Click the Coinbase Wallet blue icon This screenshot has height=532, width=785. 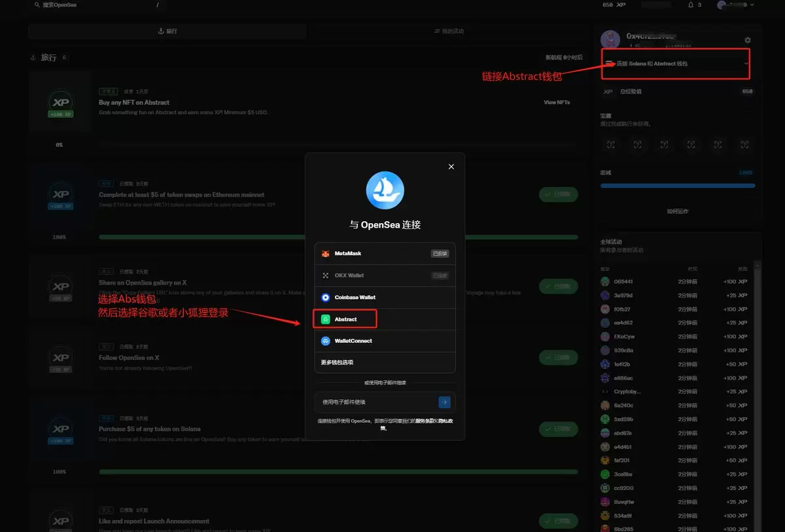(326, 298)
